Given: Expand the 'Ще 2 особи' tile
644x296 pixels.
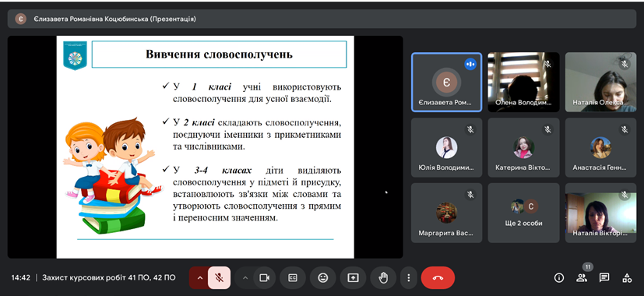Looking at the screenshot, I should click(523, 213).
